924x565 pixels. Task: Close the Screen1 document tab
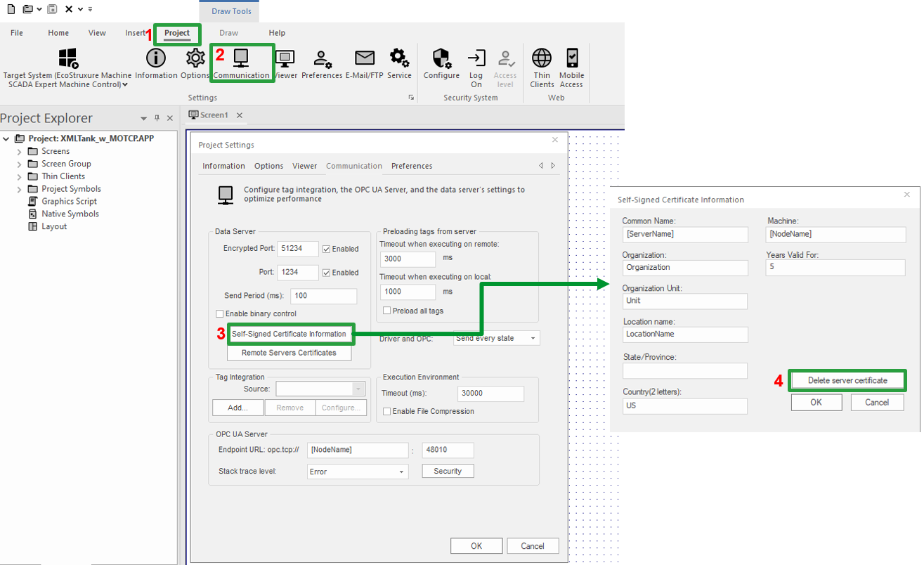tap(240, 115)
